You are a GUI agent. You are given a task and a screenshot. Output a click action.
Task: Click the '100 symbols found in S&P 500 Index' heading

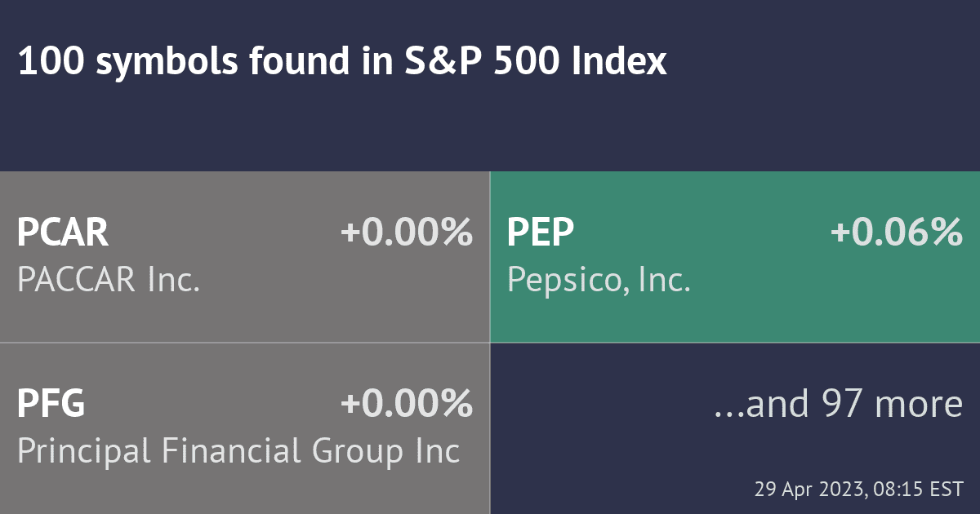[342, 62]
